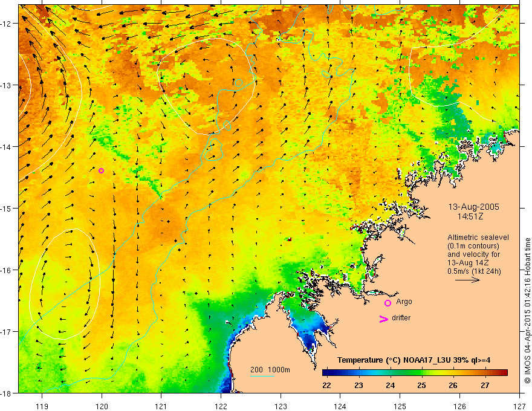The image size is (532, 411).
Task: Click the velocity scale reference arrow
Action: pyautogui.click(x=467, y=280)
